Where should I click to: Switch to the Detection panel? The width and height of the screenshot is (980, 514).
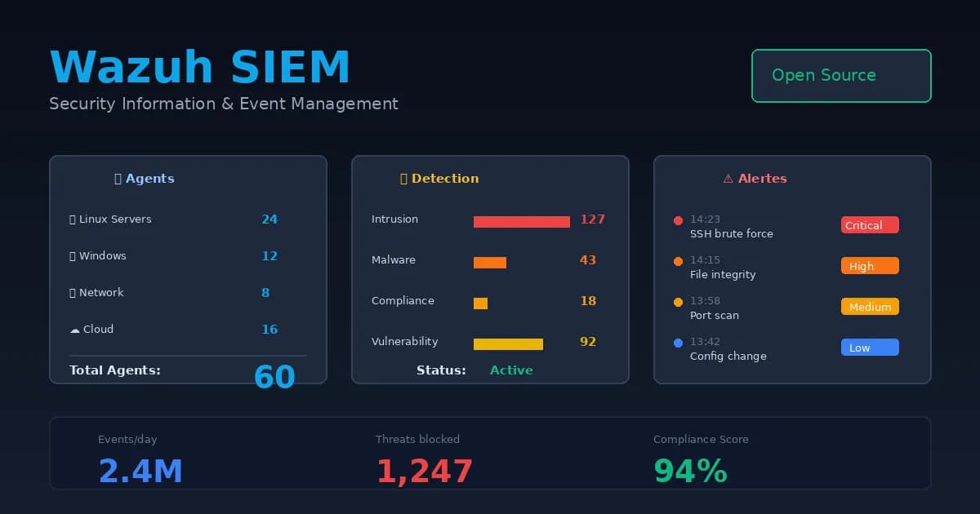(x=490, y=269)
